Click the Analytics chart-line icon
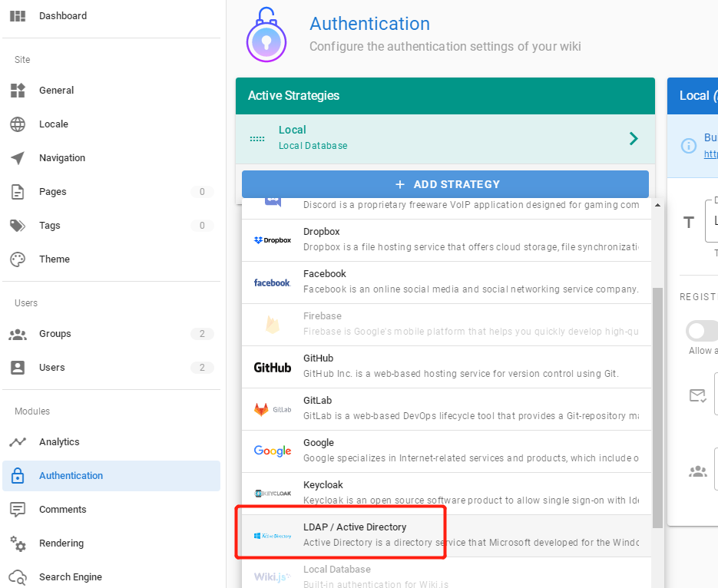Image resolution: width=718 pixels, height=588 pixels. pyautogui.click(x=18, y=442)
